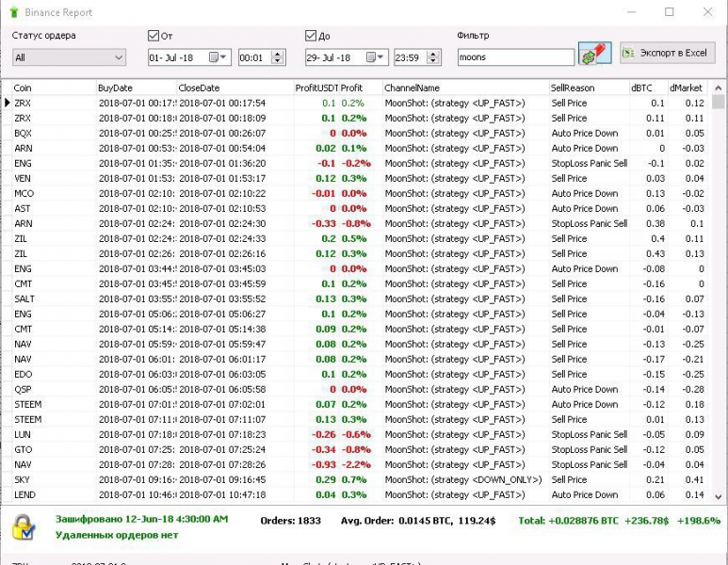Increase the start time with spinner up arrow
This screenshot has height=565, width=728.
(278, 54)
